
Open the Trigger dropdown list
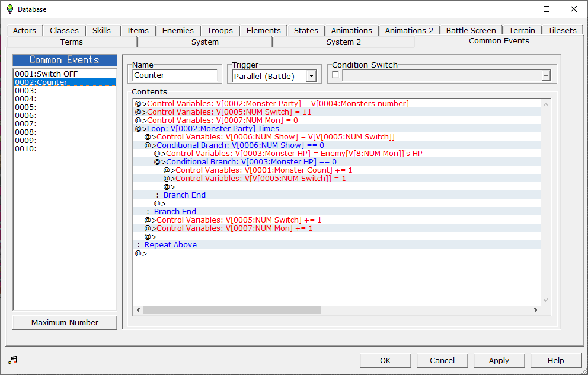(311, 76)
